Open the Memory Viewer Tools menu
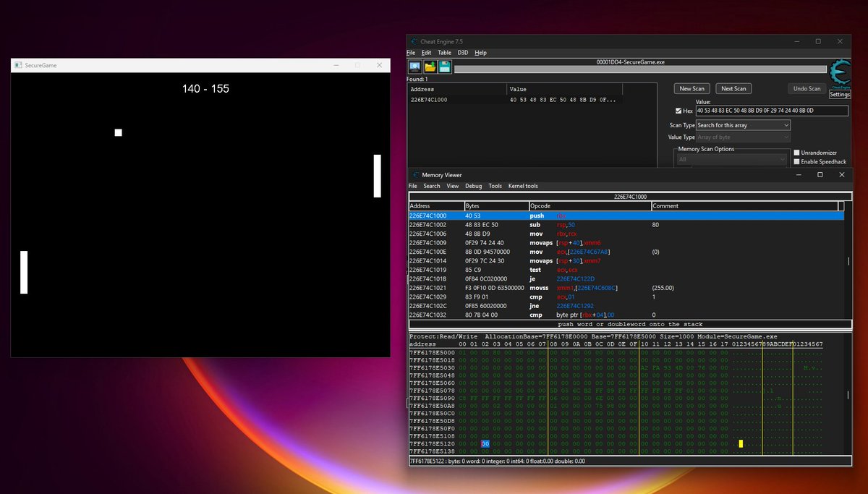 click(495, 186)
